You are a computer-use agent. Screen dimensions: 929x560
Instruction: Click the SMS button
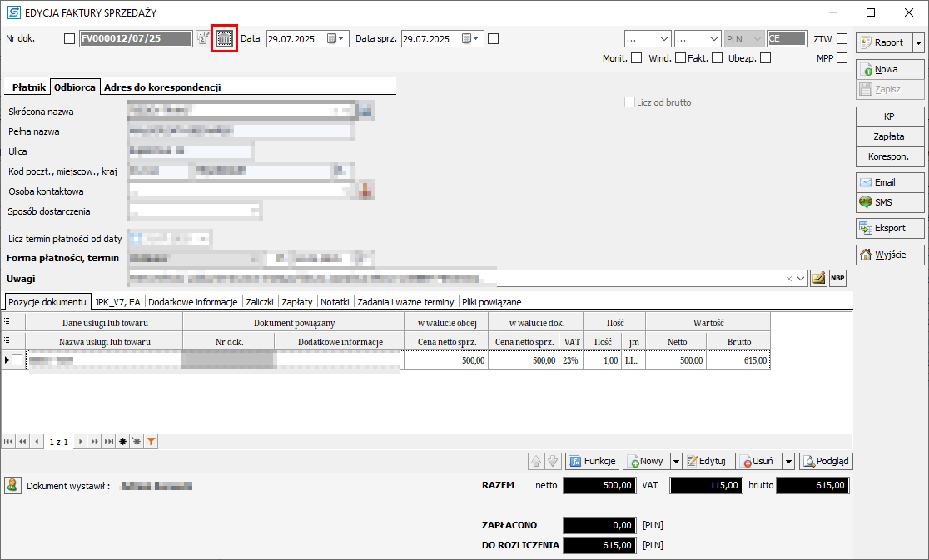click(x=890, y=202)
